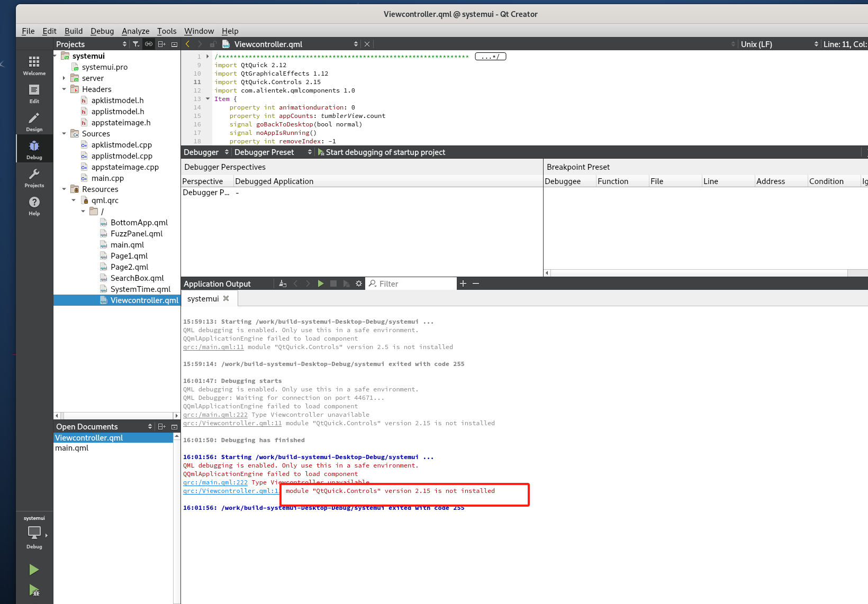Open the Debugger Preset dropdown

[273, 152]
